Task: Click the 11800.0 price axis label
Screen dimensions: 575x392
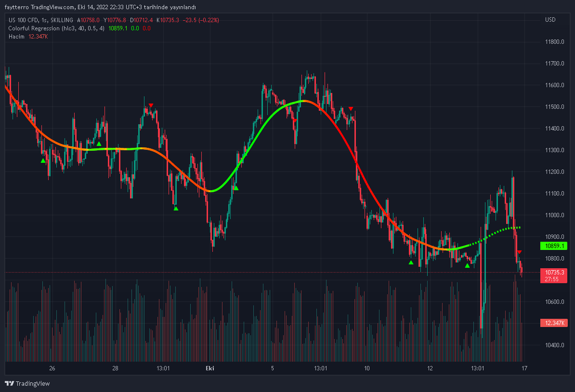Action: point(554,42)
